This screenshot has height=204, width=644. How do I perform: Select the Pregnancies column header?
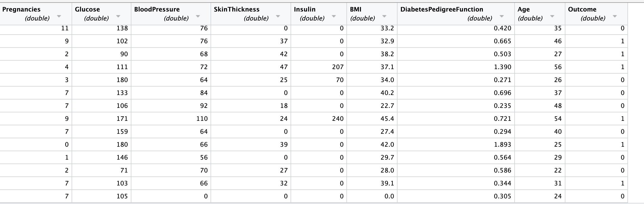pos(36,14)
